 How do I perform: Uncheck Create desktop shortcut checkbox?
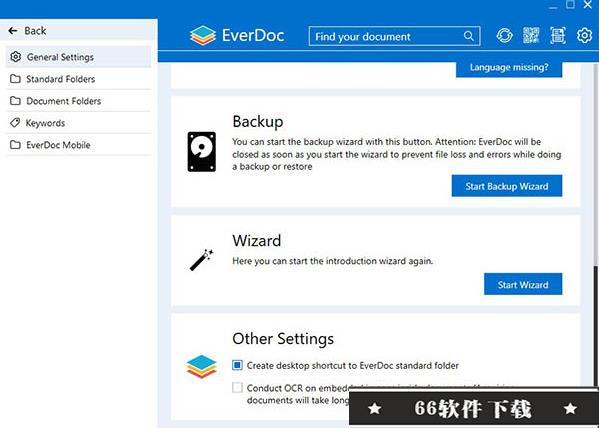[237, 365]
